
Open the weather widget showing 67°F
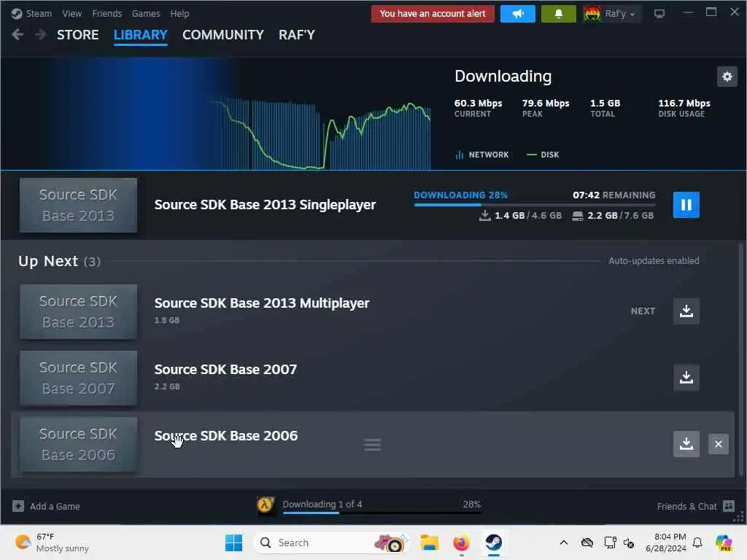(x=52, y=542)
